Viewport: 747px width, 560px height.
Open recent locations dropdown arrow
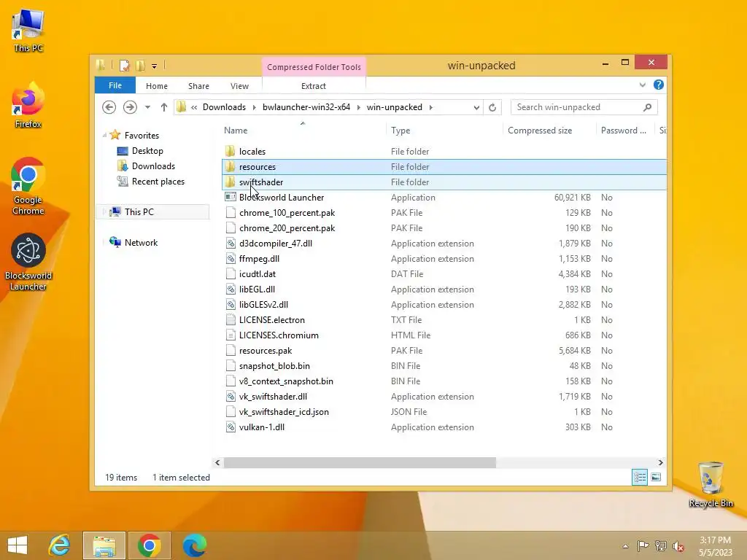pos(147,107)
